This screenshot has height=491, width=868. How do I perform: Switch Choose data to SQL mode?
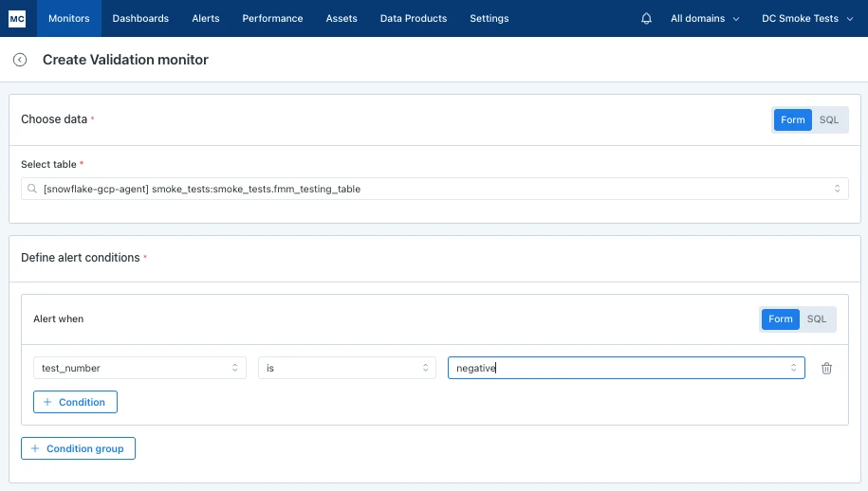[x=829, y=120]
